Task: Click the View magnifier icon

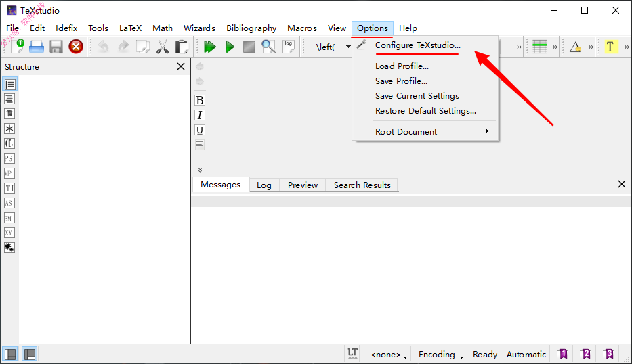Action: [x=268, y=47]
